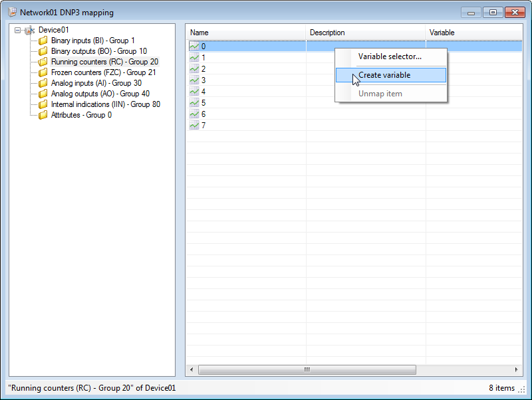Open Variable selector... from context menu
Screen dimensions: 532x400
coord(390,56)
